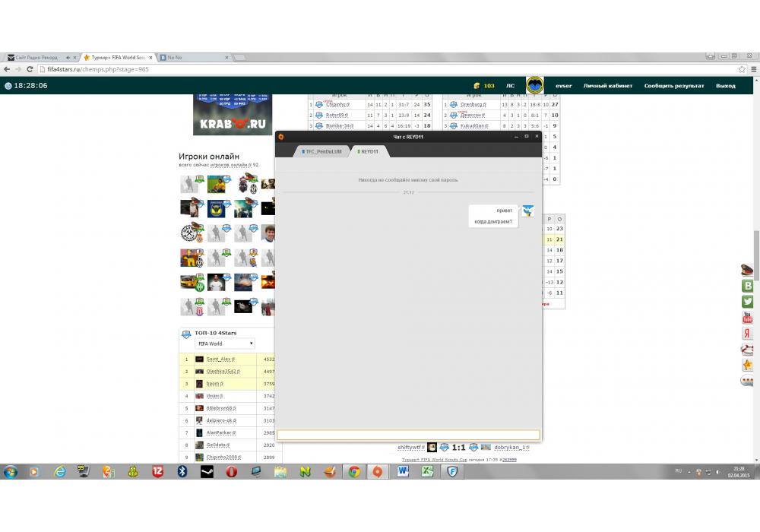Click the star favorites icon in right sidebar
This screenshot has height=532, width=760.
pyautogui.click(x=747, y=365)
